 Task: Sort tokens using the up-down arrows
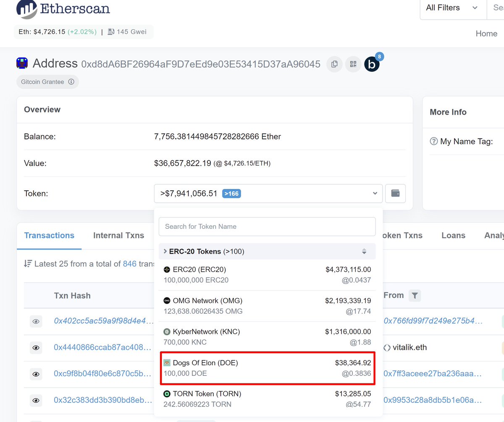click(364, 252)
